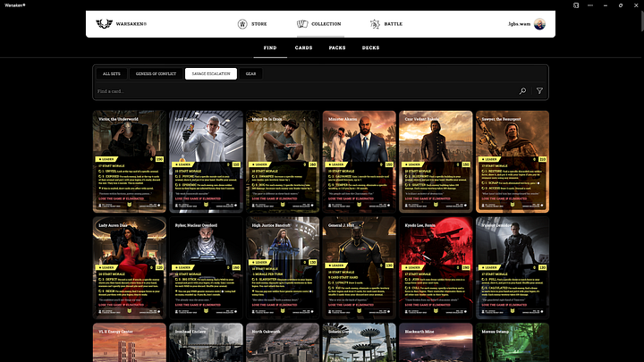Switch to the Packs tab
Image resolution: width=644 pixels, height=362 pixels.
point(337,48)
